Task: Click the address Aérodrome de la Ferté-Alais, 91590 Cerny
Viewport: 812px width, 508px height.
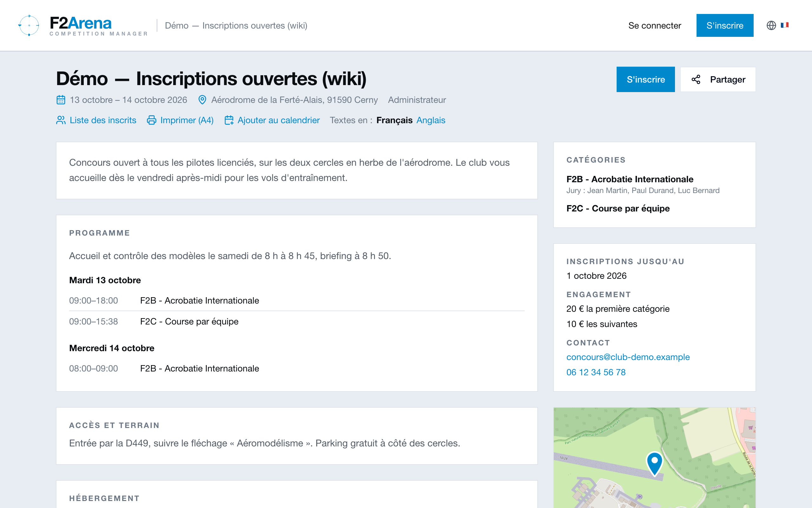Action: 294,100
